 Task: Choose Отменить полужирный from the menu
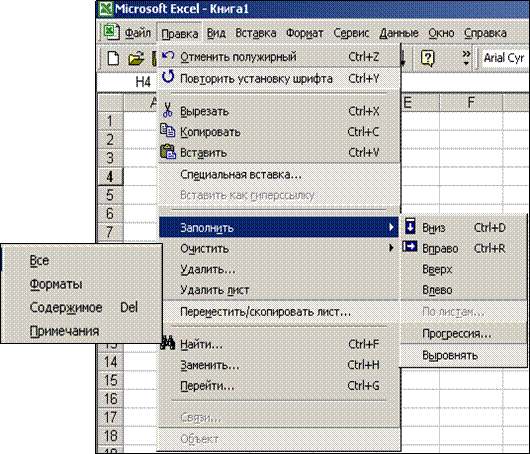pyautogui.click(x=279, y=57)
